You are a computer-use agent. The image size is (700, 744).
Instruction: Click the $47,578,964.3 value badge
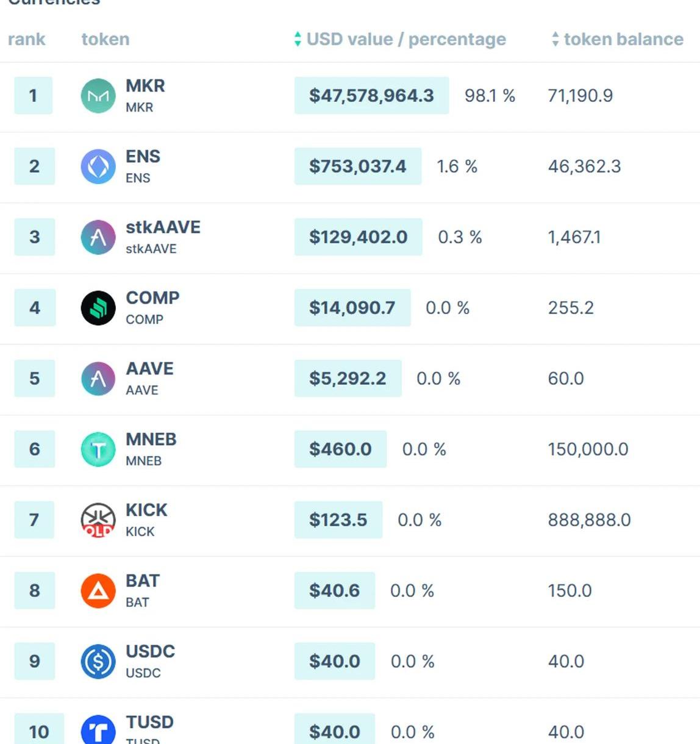[x=371, y=96]
